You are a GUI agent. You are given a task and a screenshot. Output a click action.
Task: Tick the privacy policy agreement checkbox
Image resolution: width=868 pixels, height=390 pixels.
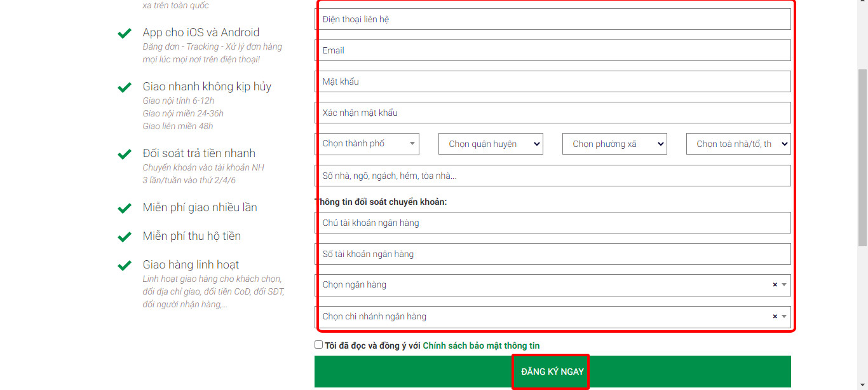coord(319,345)
